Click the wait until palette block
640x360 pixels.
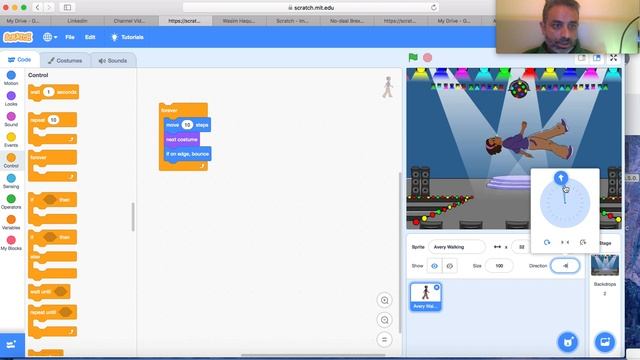point(49,291)
